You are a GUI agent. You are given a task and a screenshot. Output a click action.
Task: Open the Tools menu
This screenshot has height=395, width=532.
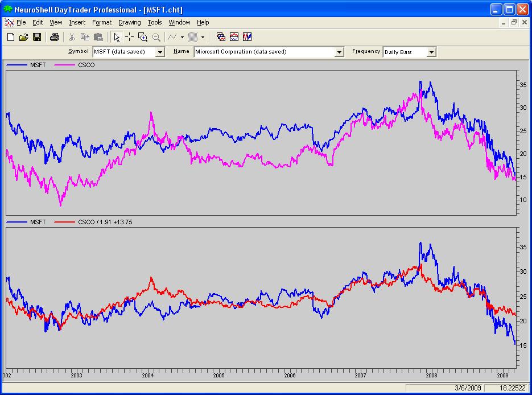155,22
